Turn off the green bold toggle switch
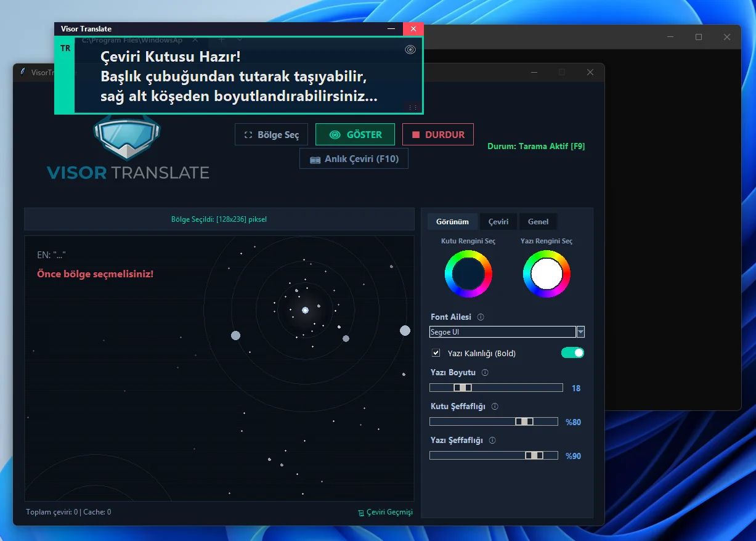The width and height of the screenshot is (756, 541). point(572,352)
